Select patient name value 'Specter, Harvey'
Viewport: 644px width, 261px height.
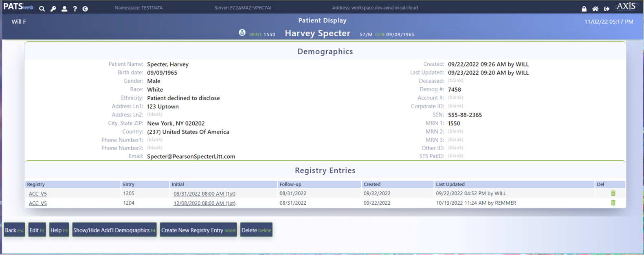[168, 64]
